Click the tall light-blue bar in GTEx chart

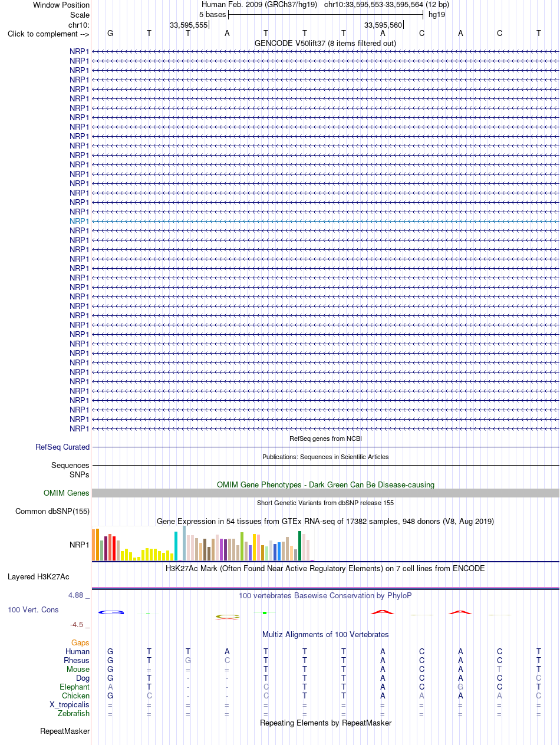[184, 543]
